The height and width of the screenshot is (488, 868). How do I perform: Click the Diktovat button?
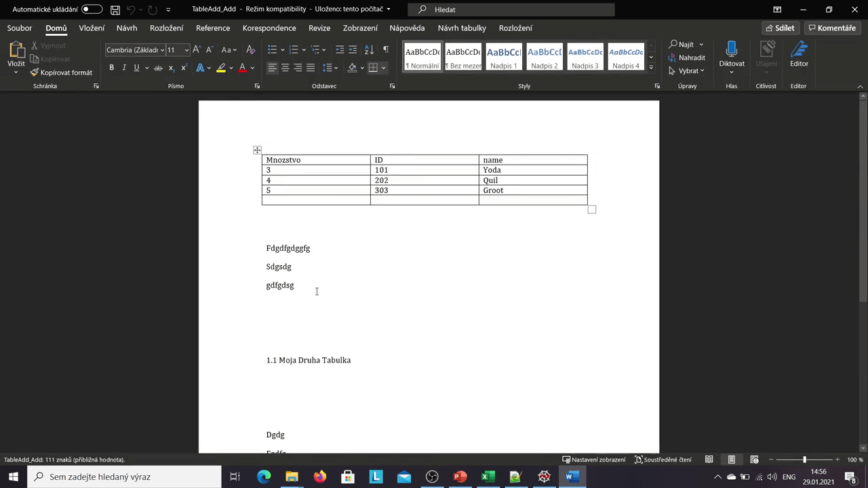(x=732, y=57)
